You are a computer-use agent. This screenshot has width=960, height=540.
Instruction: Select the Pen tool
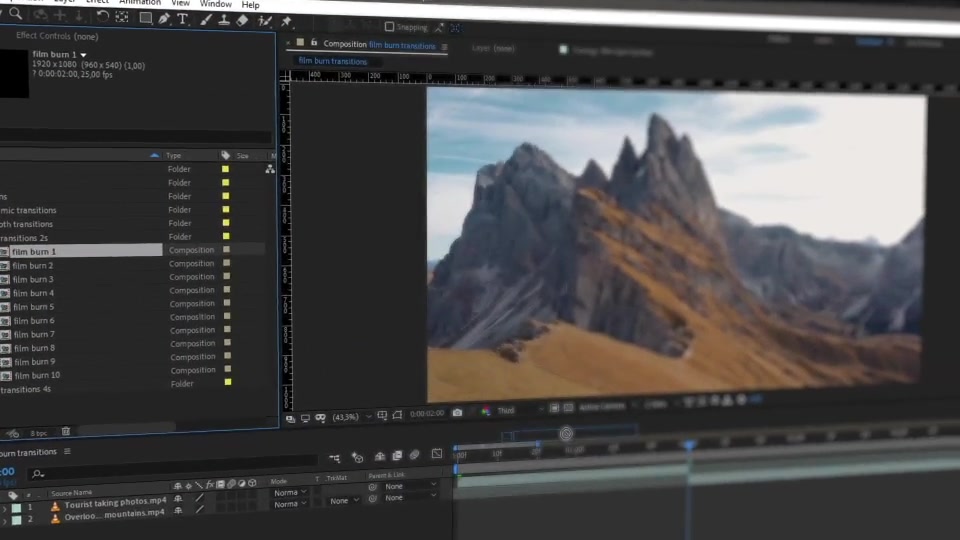click(163, 19)
